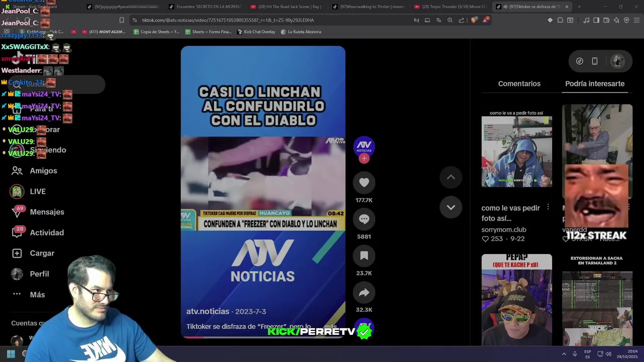This screenshot has height=362, width=644.
Task: Click the share page icon in address bar
Action: point(461,20)
